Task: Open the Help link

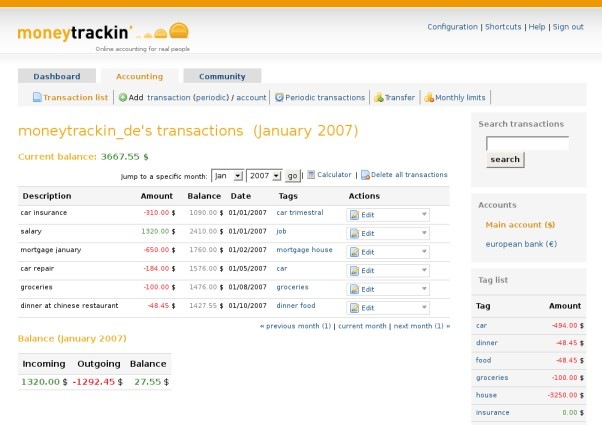Action: 537,27
